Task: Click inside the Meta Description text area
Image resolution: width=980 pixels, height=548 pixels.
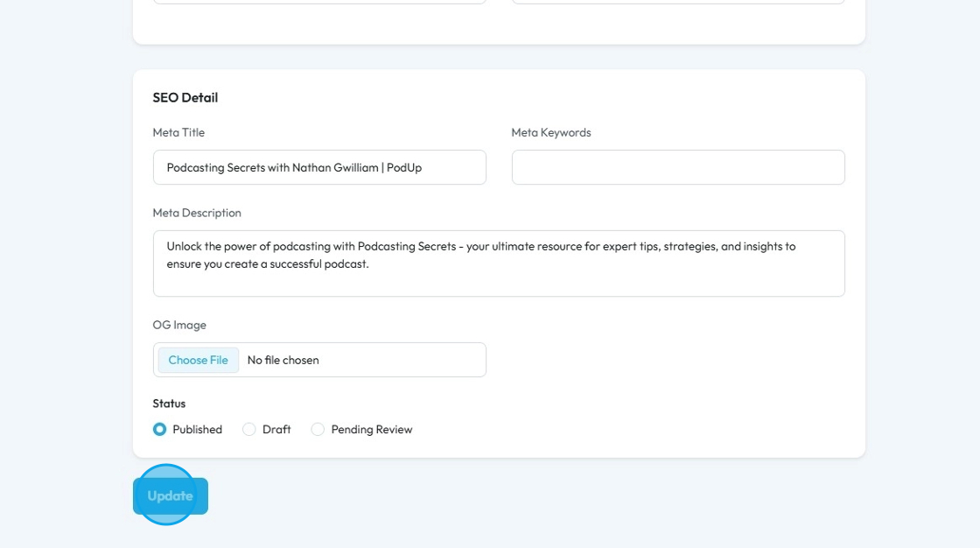Action: 499,263
